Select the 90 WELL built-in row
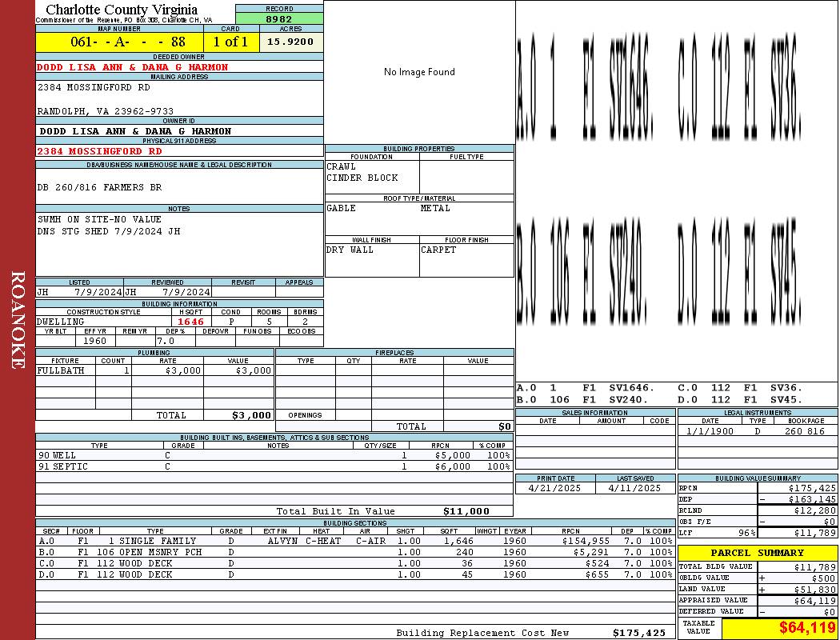The image size is (840, 640). [x=274, y=456]
